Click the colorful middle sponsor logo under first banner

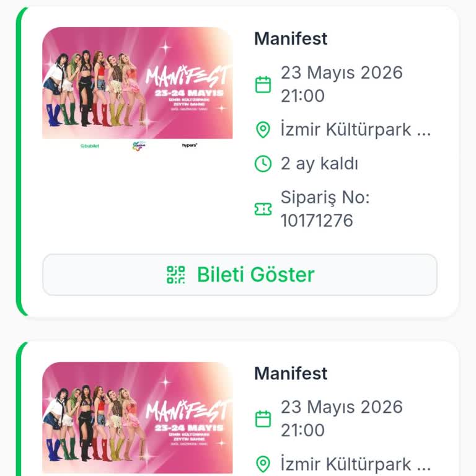[x=139, y=146]
